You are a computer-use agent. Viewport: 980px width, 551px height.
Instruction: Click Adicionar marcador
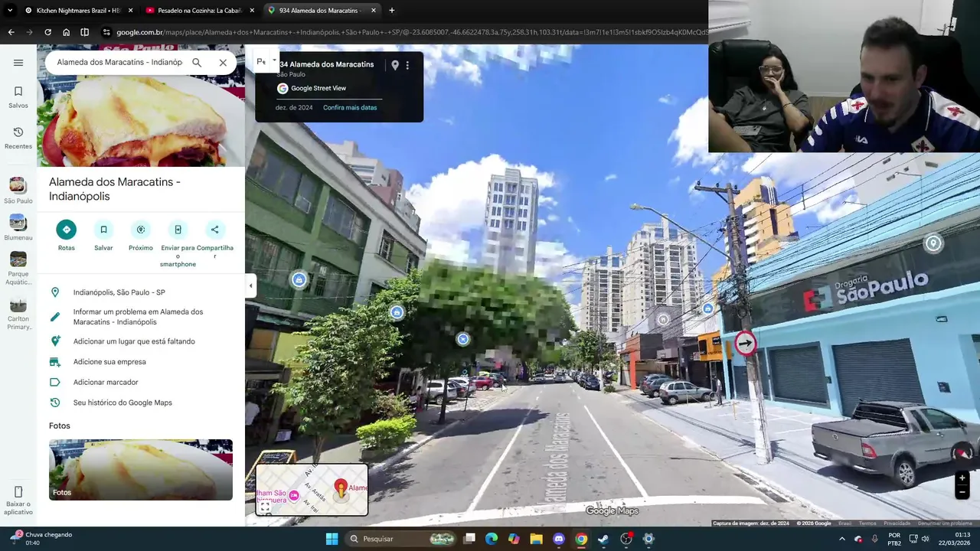click(141, 382)
